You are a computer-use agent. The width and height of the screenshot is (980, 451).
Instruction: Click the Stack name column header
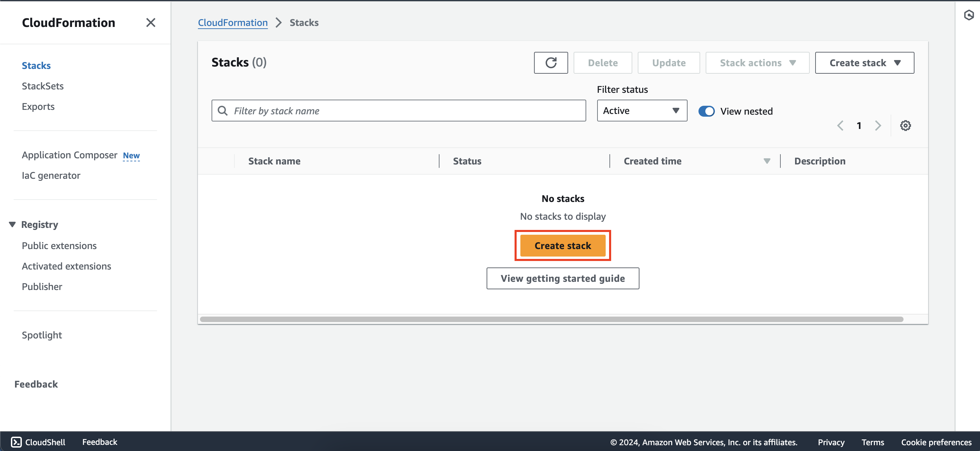click(x=274, y=161)
